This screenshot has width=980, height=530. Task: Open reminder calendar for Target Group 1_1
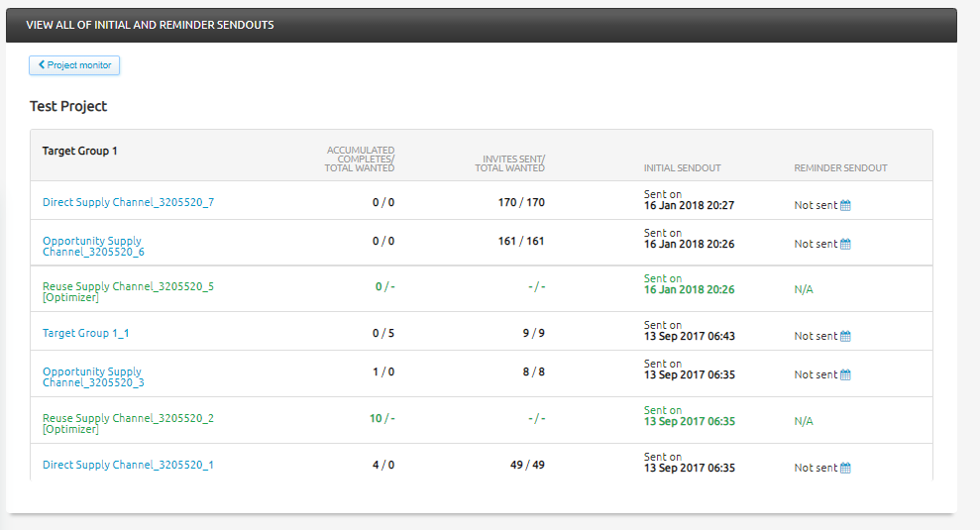(x=845, y=337)
